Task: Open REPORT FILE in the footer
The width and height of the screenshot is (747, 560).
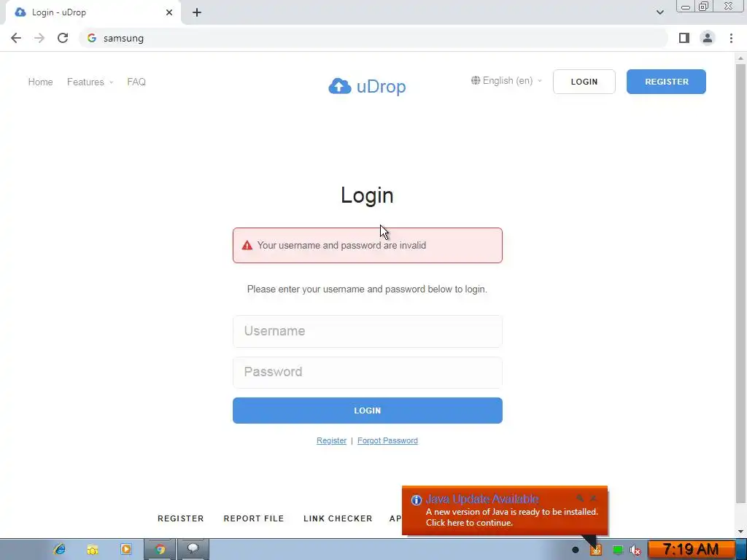Action: pyautogui.click(x=253, y=518)
